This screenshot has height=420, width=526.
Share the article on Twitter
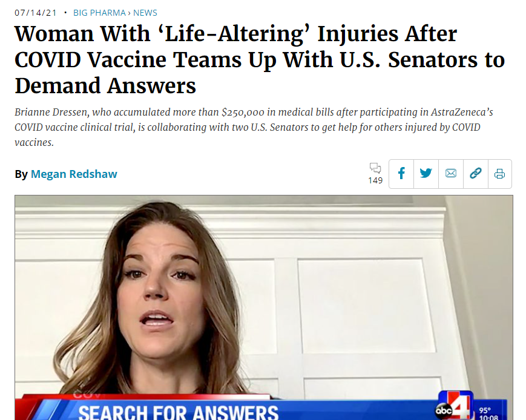[x=426, y=174]
